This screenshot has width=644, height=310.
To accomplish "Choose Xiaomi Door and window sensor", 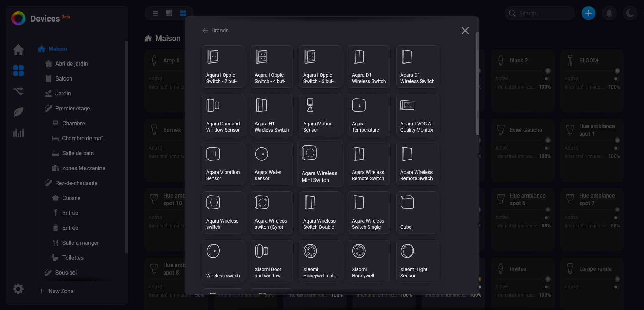I will coord(272,261).
